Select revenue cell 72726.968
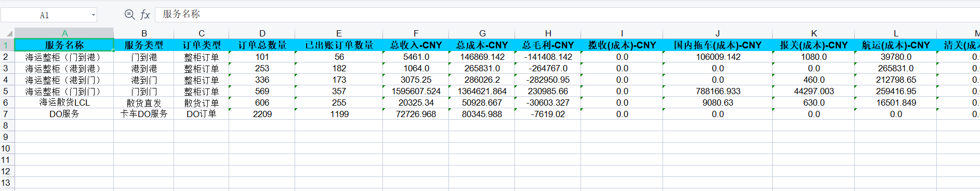The height and width of the screenshot is (191, 980). pos(416,114)
